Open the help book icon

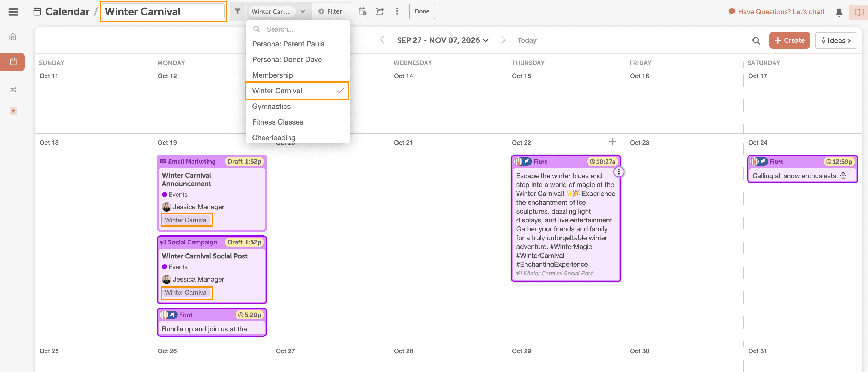click(x=859, y=13)
